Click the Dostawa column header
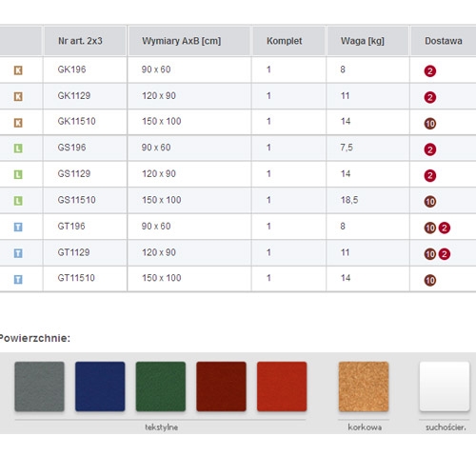This screenshot has height=476, width=476. [x=444, y=41]
